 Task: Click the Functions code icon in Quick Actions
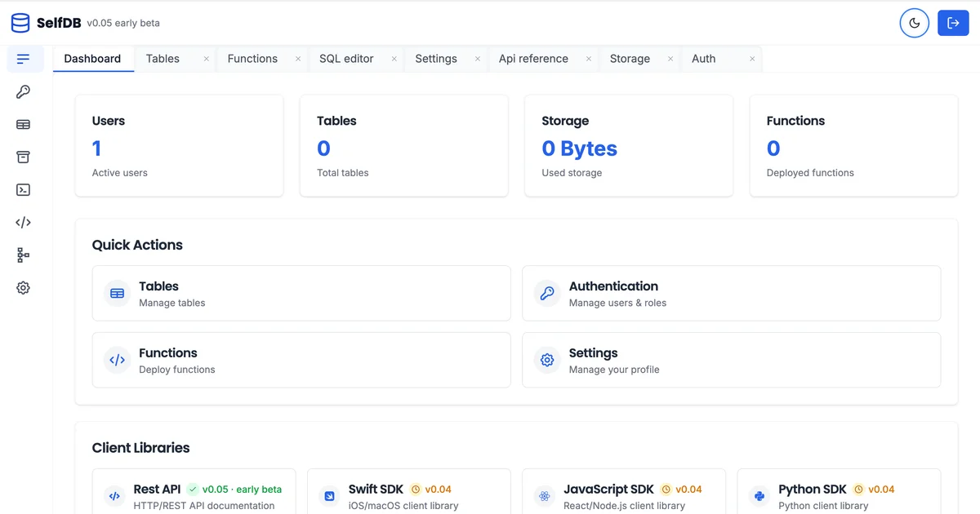tap(118, 360)
